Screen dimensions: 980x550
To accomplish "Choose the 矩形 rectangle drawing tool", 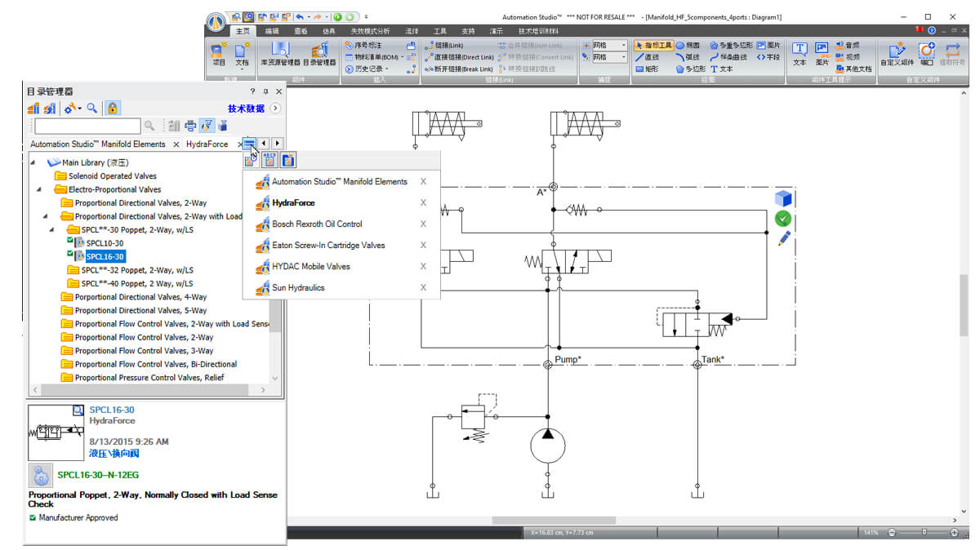I will click(x=647, y=69).
